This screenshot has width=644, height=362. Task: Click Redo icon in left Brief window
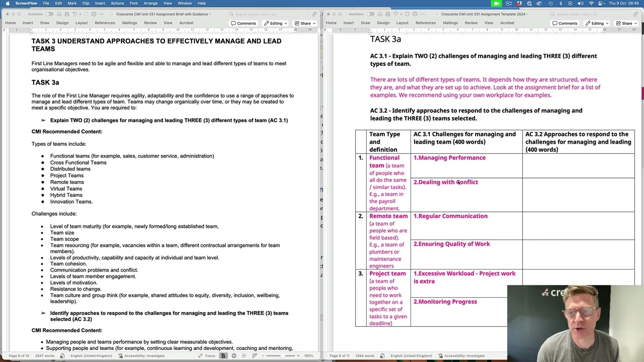click(86, 14)
